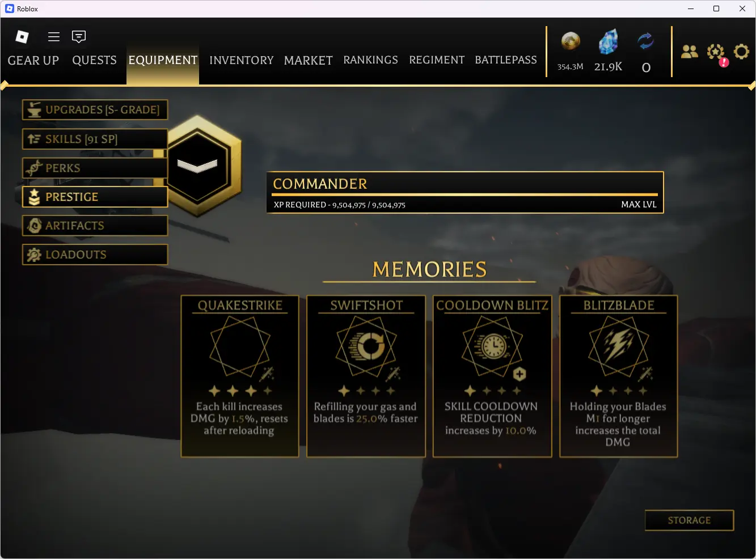Image resolution: width=756 pixels, height=559 pixels.
Task: Select the QUAKESTRIKE memory card
Action: point(240,376)
